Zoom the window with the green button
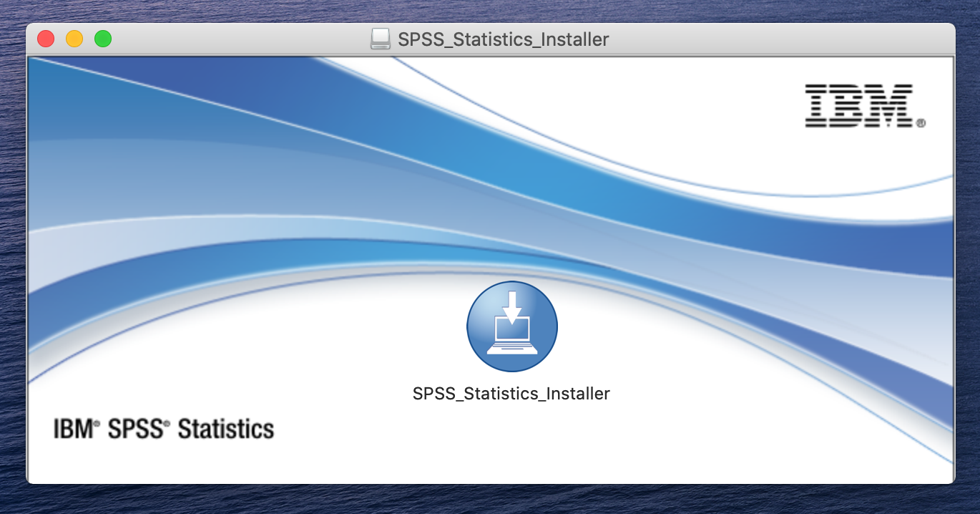Viewport: 980px width, 514px height. tap(103, 39)
